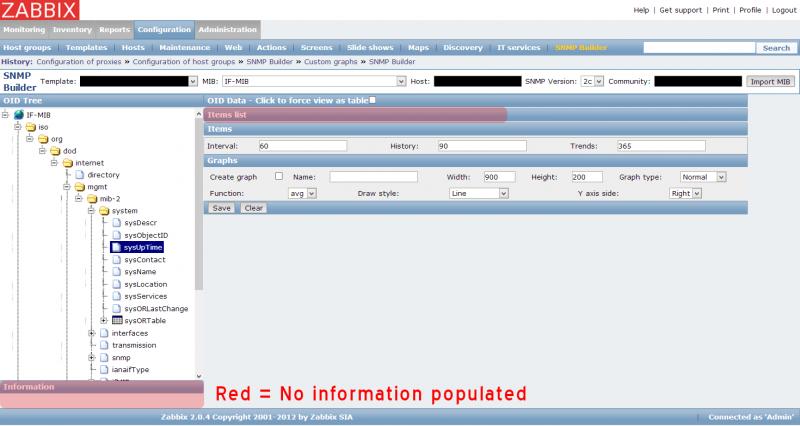Click the Import MIB button
Viewport: 800px width, 426px height.
click(x=770, y=82)
